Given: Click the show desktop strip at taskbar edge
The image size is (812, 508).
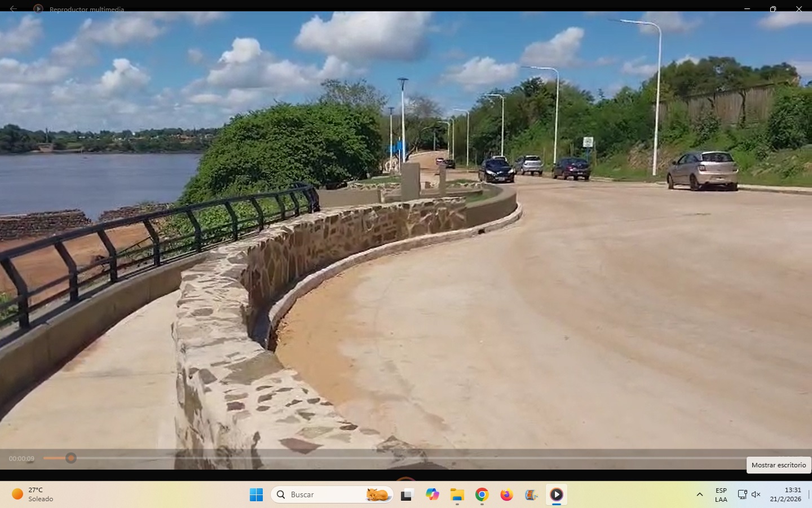Looking at the screenshot, I should tap(809, 495).
